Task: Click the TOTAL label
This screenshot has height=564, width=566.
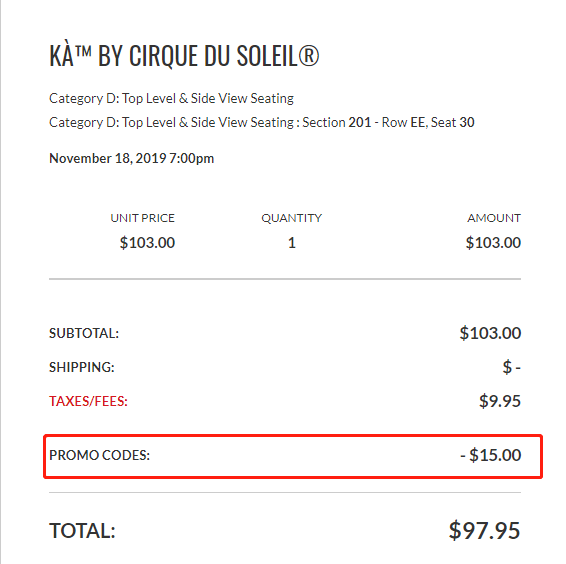Action: coord(82,531)
